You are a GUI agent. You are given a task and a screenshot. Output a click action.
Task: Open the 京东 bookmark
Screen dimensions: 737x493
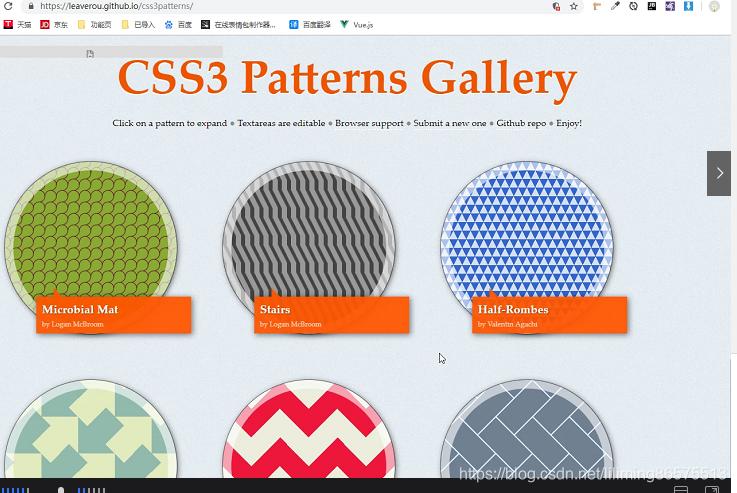click(x=54, y=24)
